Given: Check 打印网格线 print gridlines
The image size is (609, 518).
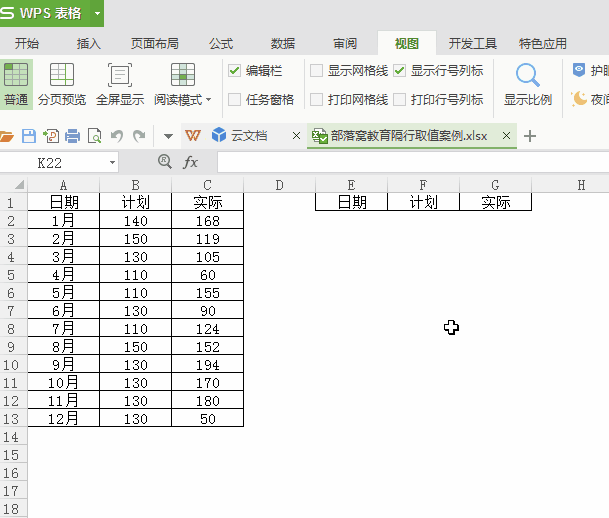Looking at the screenshot, I should coord(317,99).
